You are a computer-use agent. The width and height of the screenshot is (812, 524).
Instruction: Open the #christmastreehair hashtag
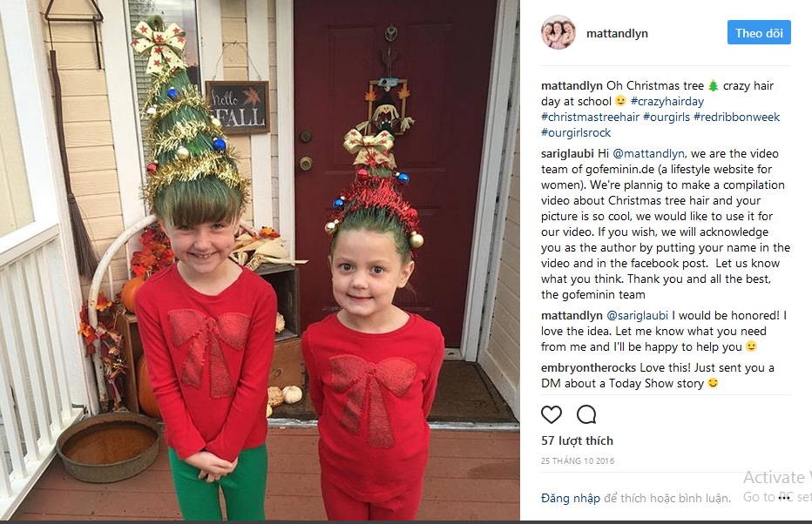point(590,117)
